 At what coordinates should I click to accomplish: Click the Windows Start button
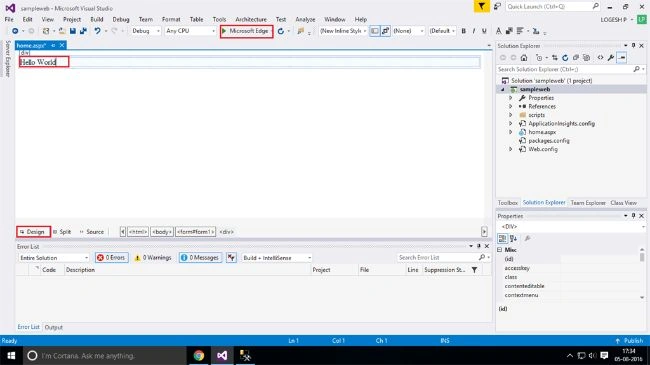click(x=11, y=355)
